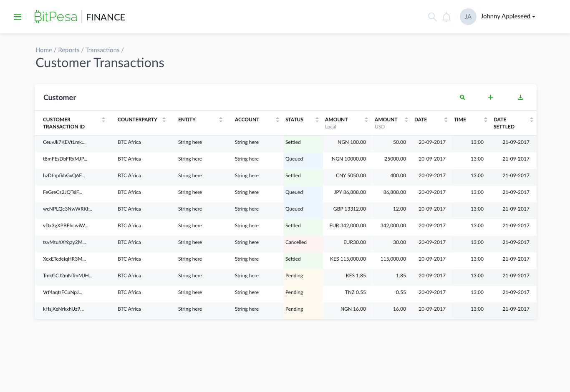Click the Cancelled status cell
570x392 pixels.
pyautogui.click(x=303, y=244)
